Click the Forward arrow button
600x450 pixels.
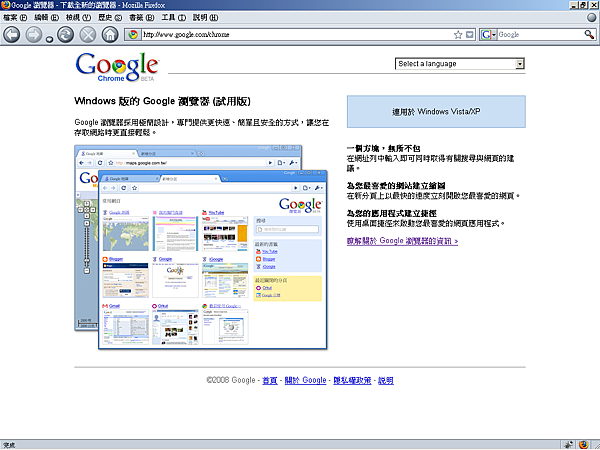click(x=34, y=35)
